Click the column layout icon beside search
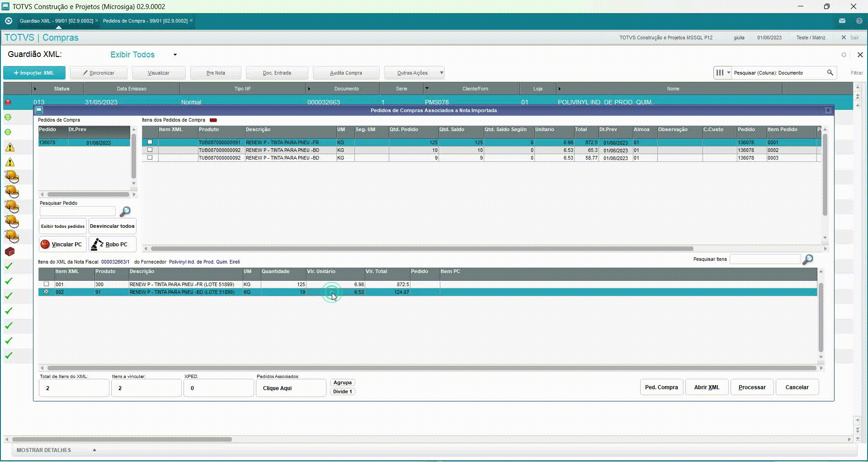The width and height of the screenshot is (868, 462). [720, 73]
